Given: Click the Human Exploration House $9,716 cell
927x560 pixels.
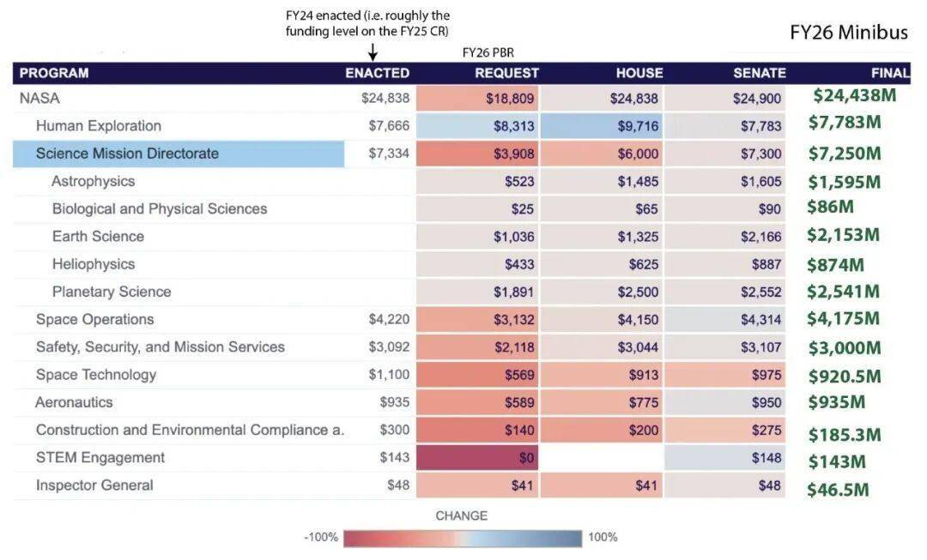Looking at the screenshot, I should tap(601, 126).
